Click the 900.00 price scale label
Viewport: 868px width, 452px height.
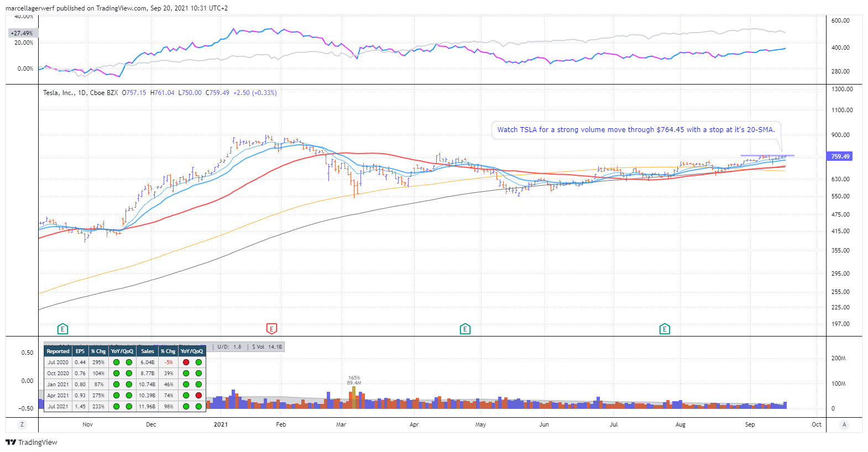click(x=840, y=135)
